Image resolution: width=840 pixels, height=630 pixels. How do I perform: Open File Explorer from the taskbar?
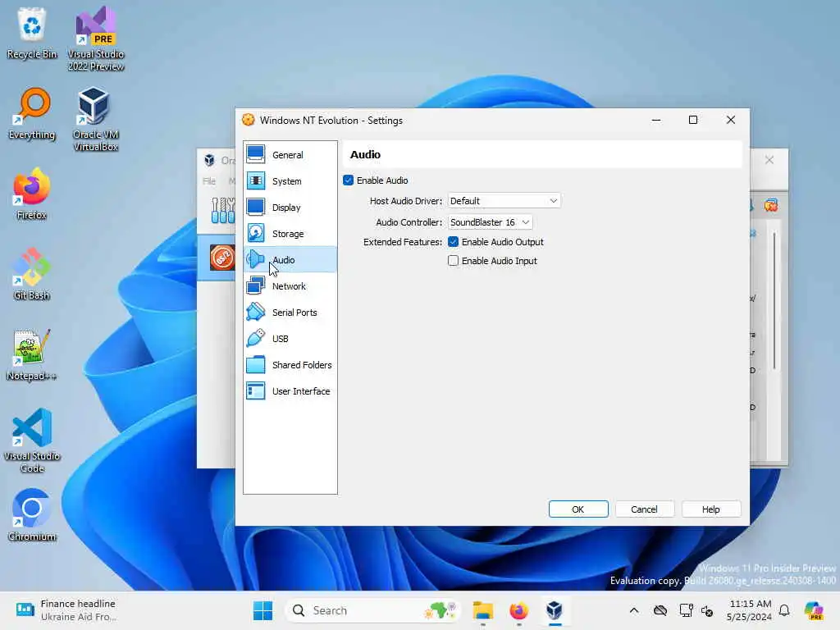(482, 610)
